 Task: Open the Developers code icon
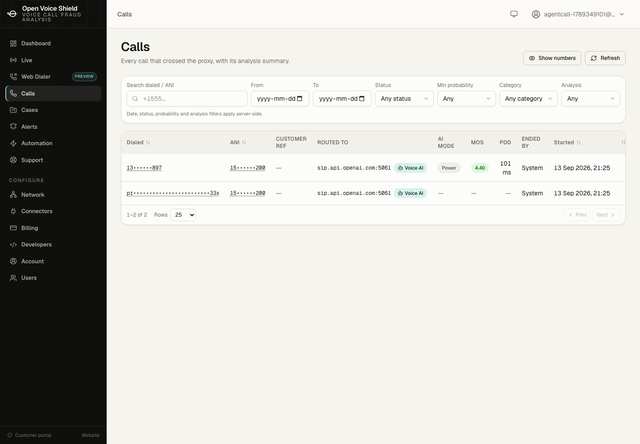click(x=13, y=244)
